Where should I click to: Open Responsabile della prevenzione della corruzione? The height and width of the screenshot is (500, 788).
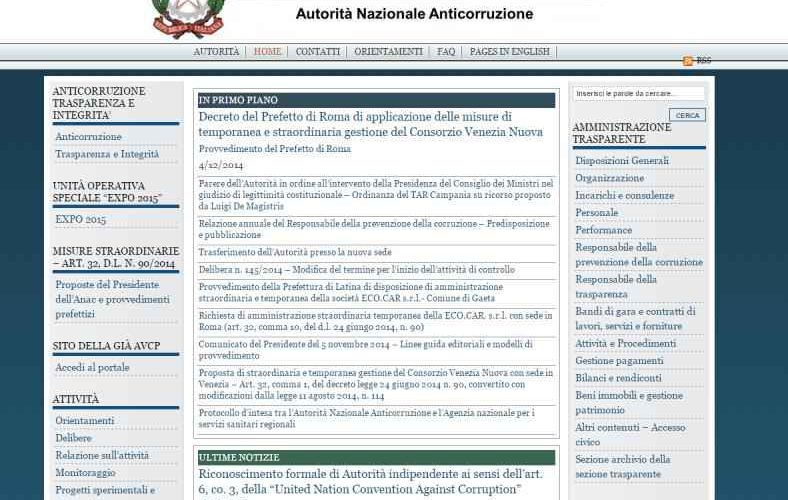(639, 254)
